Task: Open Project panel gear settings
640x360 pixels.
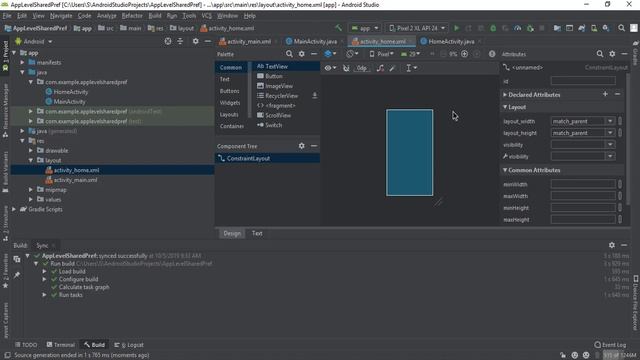Action: [x=196, y=41]
